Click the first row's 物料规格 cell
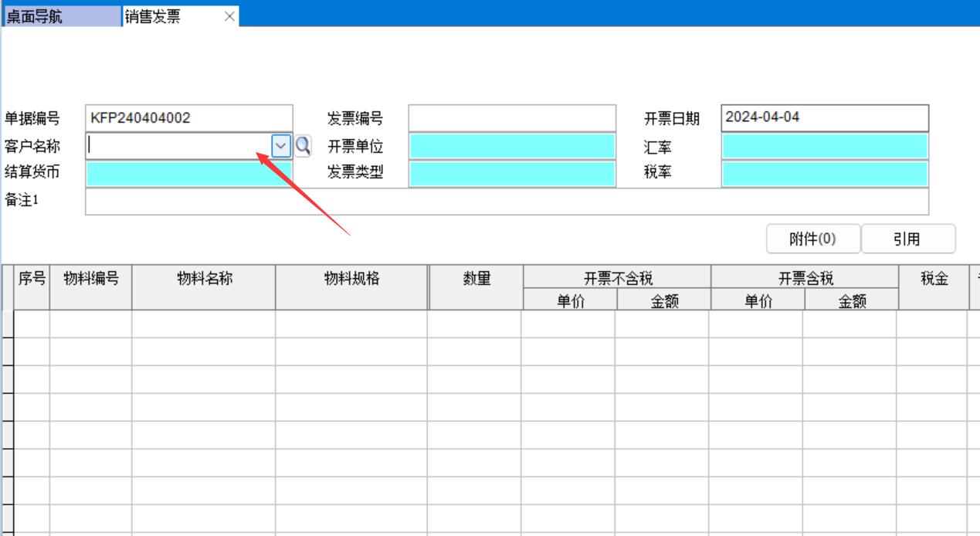The width and height of the screenshot is (980, 536). click(351, 324)
